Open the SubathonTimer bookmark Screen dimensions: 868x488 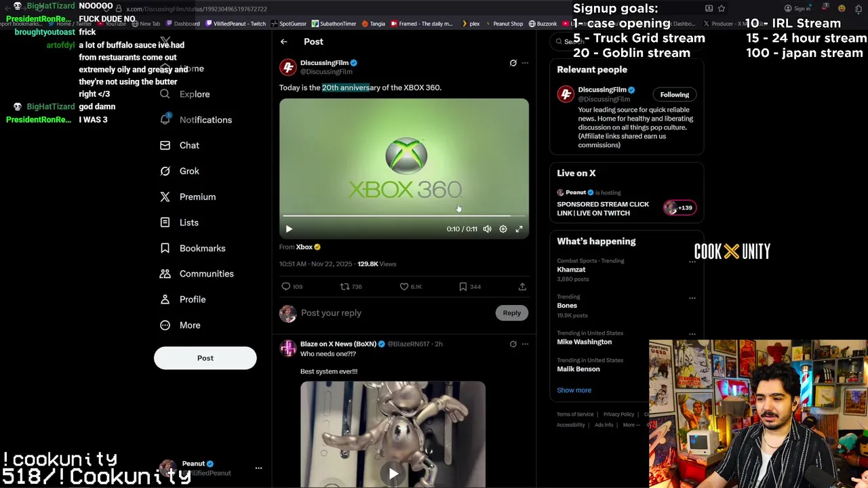tap(334, 24)
